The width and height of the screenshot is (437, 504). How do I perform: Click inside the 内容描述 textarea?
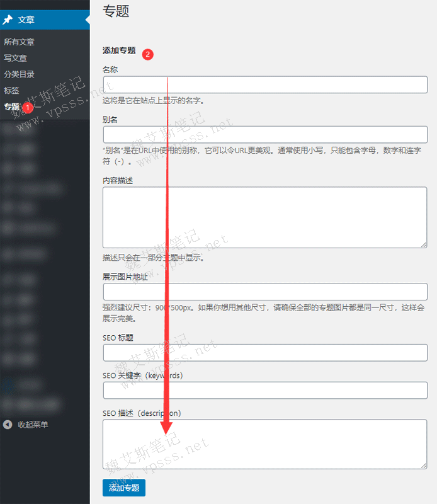coord(264,217)
